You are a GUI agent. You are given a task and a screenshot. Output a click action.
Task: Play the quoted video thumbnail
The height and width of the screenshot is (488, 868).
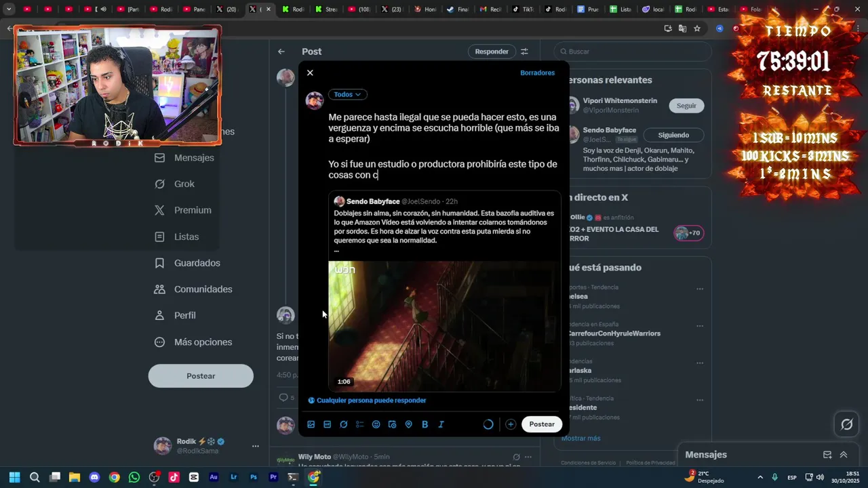[445, 326]
